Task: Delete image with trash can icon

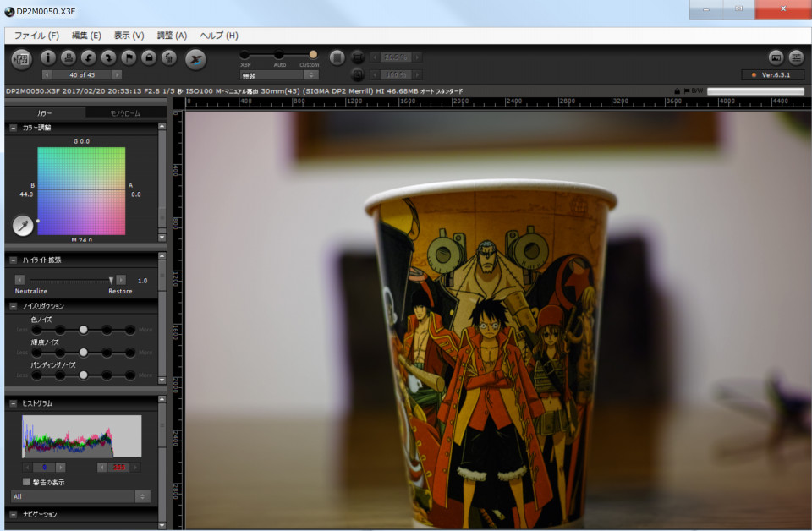Action: (x=169, y=57)
